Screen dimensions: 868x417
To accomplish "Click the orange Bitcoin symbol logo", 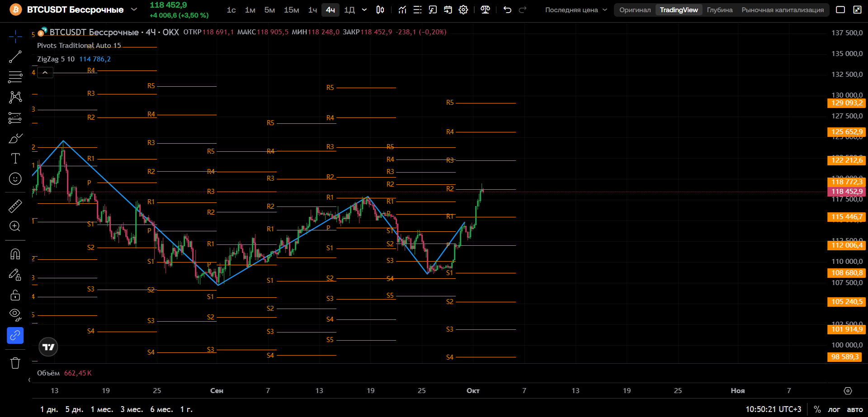I will pos(16,9).
